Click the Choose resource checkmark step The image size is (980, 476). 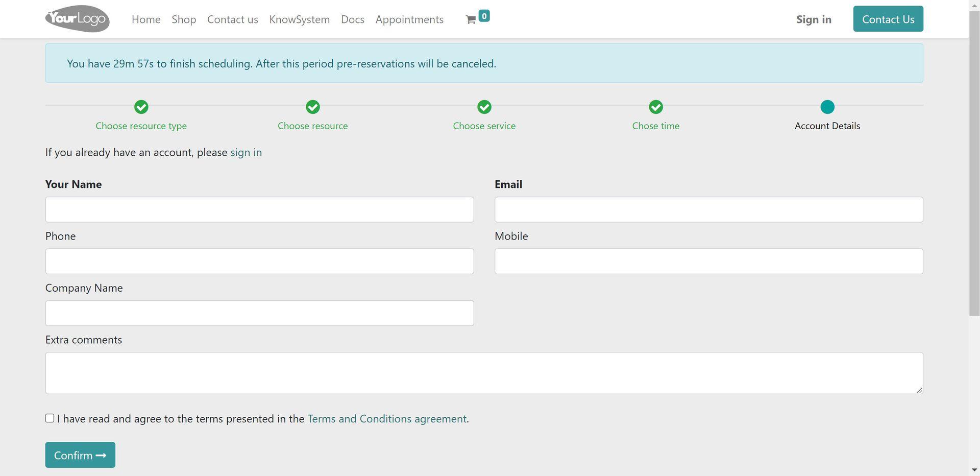pos(313,107)
